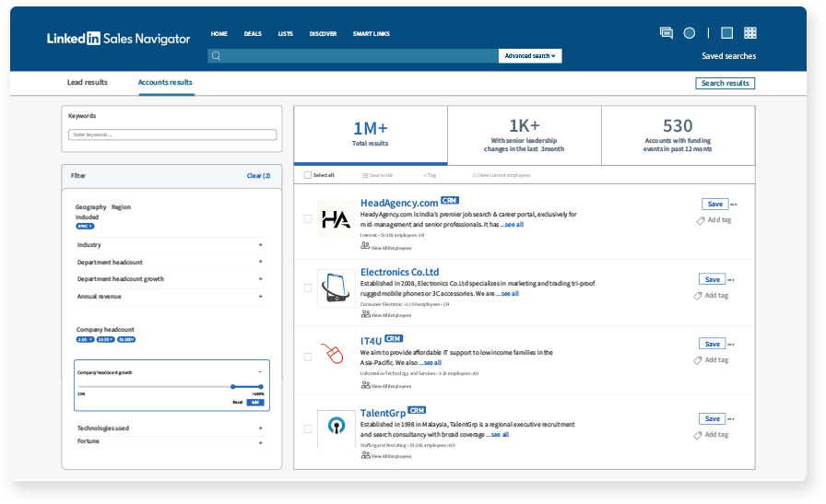Open the apps grid icon

tap(750, 33)
